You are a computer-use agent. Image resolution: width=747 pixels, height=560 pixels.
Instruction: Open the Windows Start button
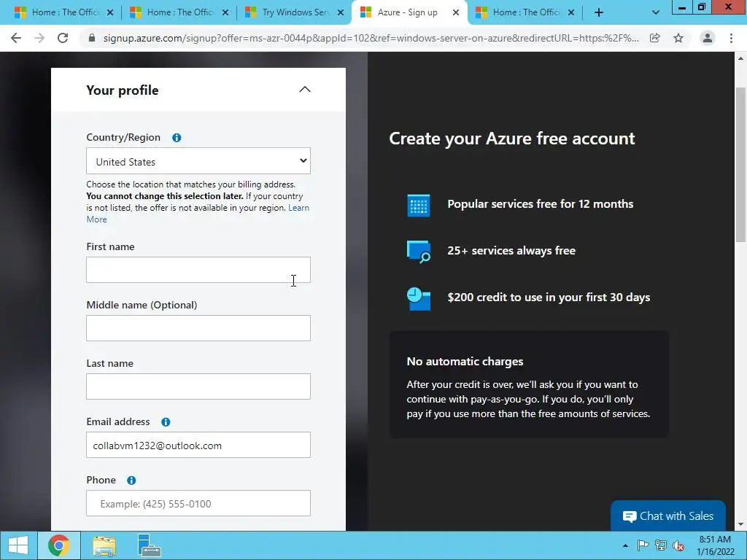[x=18, y=545]
